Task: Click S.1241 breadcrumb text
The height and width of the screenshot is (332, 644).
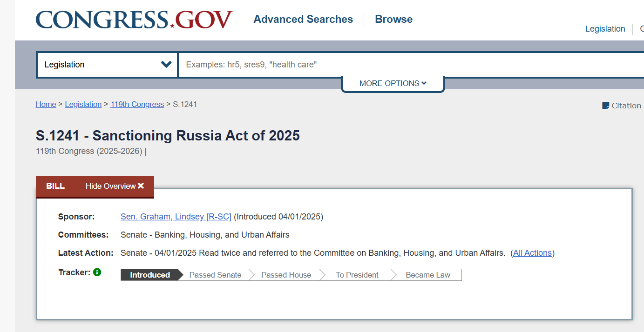Action: click(x=185, y=105)
